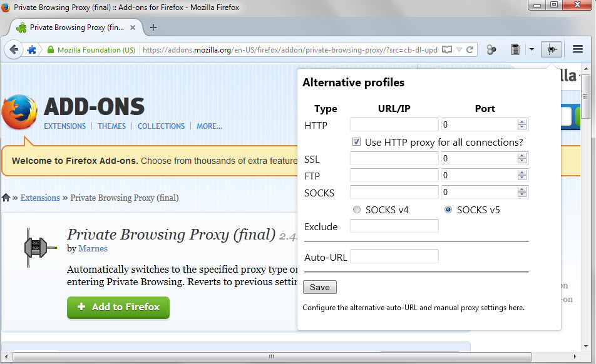Image resolution: width=596 pixels, height=364 pixels.
Task: Open a new tab with plus button
Action: (x=153, y=28)
